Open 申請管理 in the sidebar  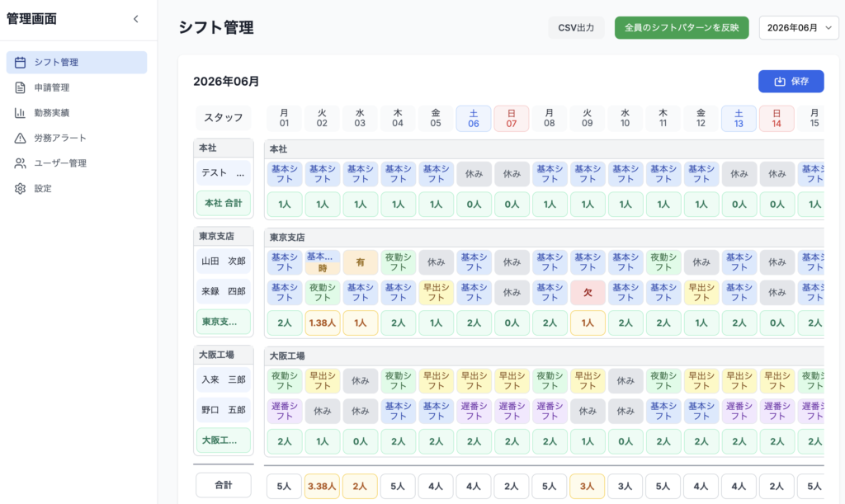77,87
